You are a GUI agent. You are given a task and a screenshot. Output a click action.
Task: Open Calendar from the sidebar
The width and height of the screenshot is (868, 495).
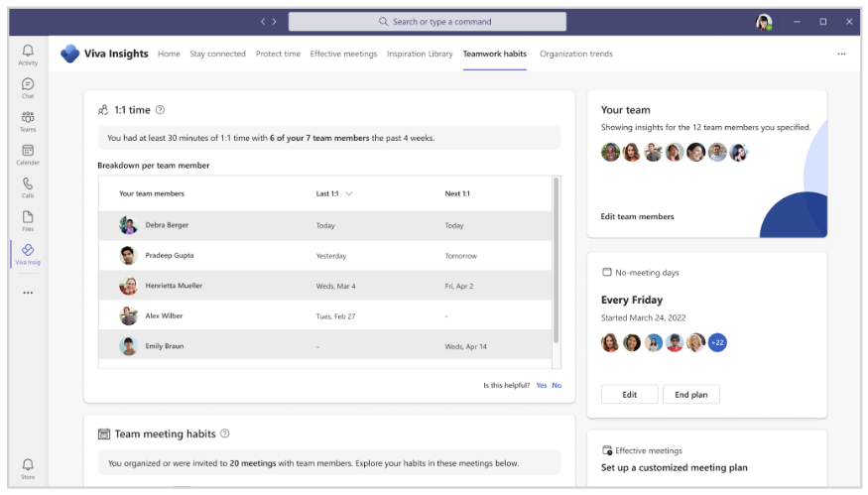coord(28,155)
